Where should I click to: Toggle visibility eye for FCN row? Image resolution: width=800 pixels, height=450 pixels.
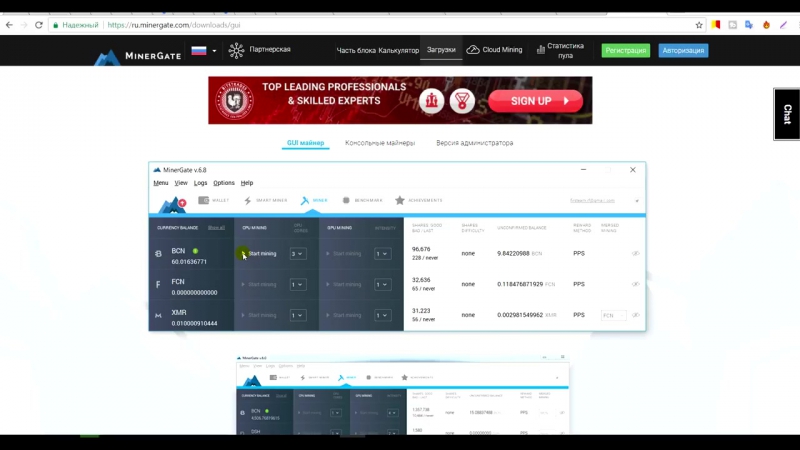point(635,284)
